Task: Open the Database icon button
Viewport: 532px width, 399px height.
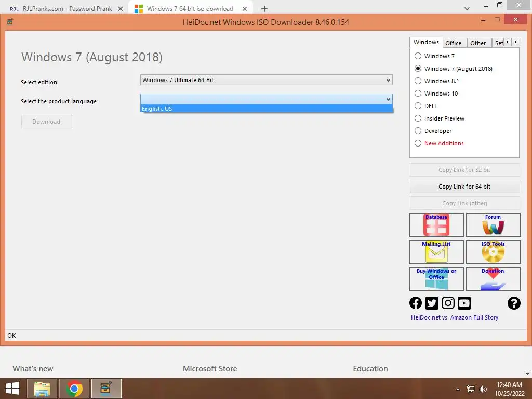Action: pos(436,225)
